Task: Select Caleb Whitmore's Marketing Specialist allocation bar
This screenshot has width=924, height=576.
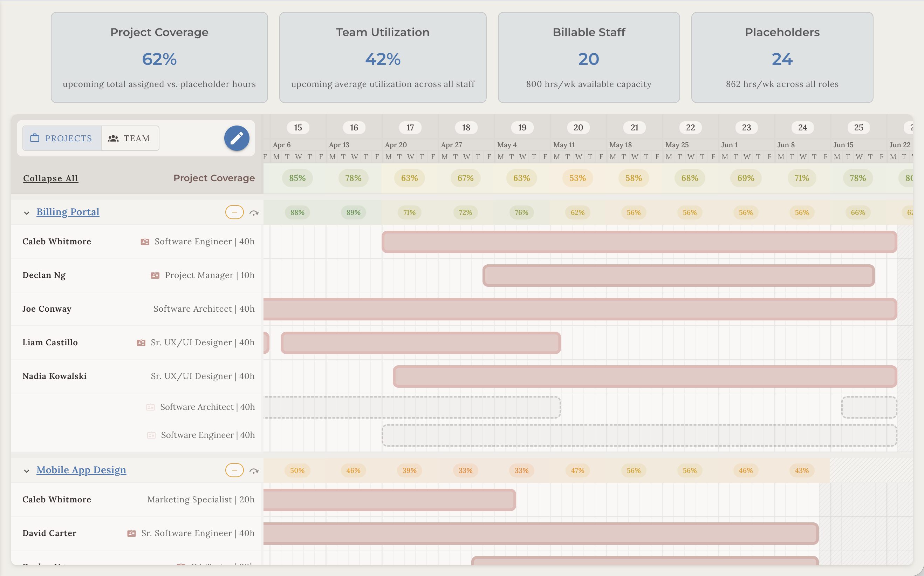Action: tap(390, 500)
